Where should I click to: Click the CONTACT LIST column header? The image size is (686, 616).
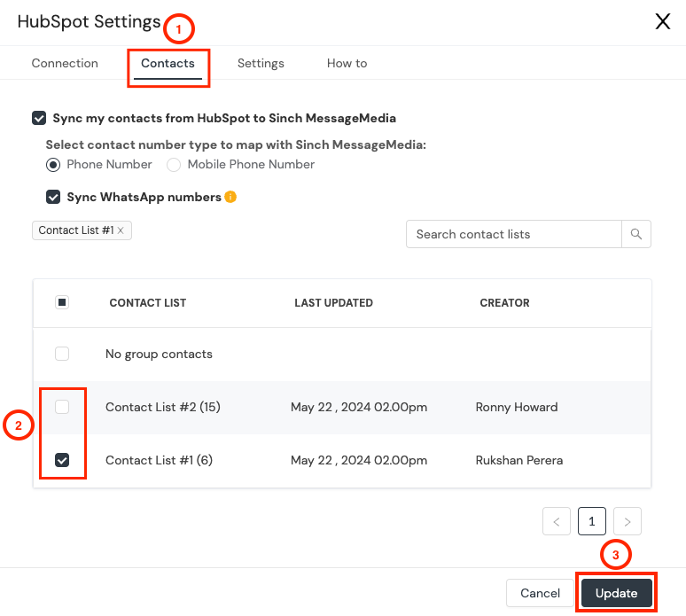click(148, 303)
